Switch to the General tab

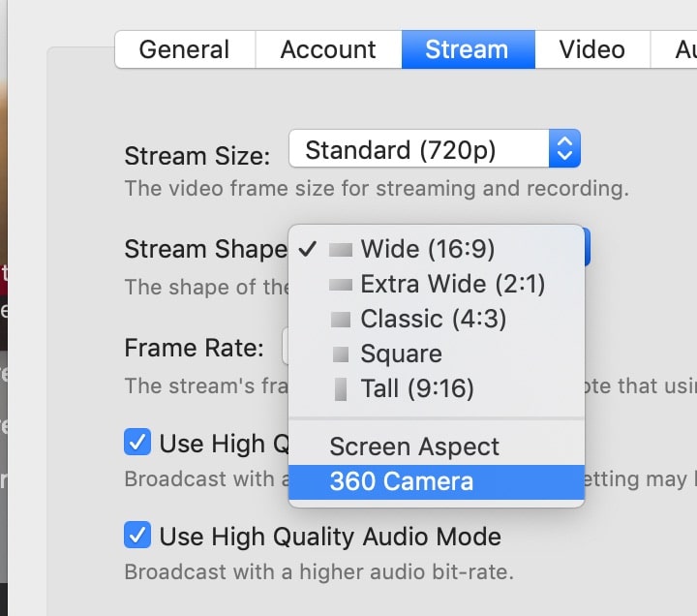pyautogui.click(x=185, y=49)
